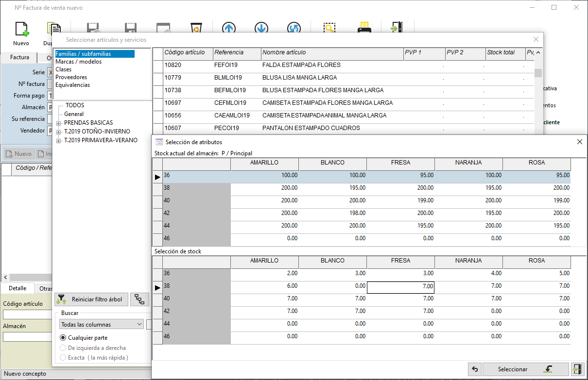Click the Código artículo input field

point(27,314)
